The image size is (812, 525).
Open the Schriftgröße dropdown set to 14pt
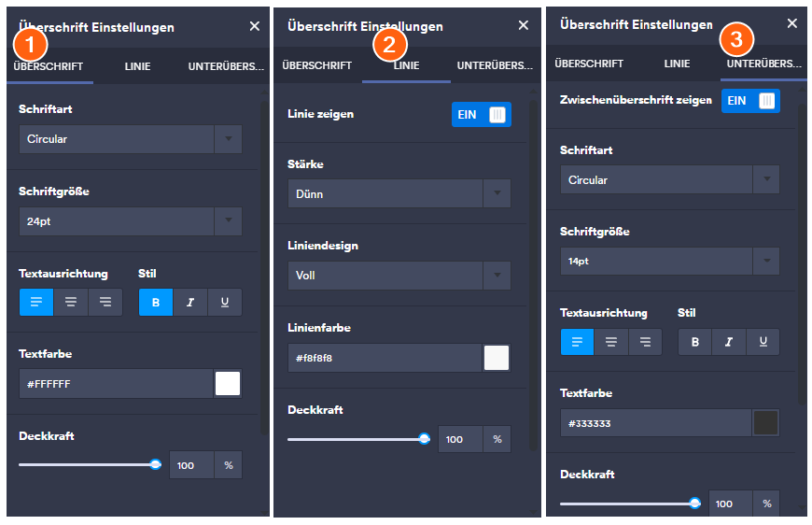point(669,261)
